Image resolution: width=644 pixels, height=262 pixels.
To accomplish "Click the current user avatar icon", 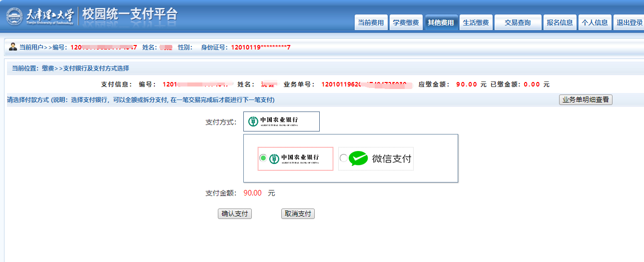I will [13, 47].
